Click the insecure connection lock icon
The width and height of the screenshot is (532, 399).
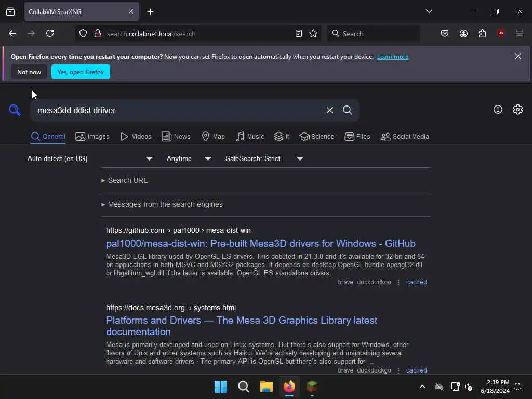(98, 34)
